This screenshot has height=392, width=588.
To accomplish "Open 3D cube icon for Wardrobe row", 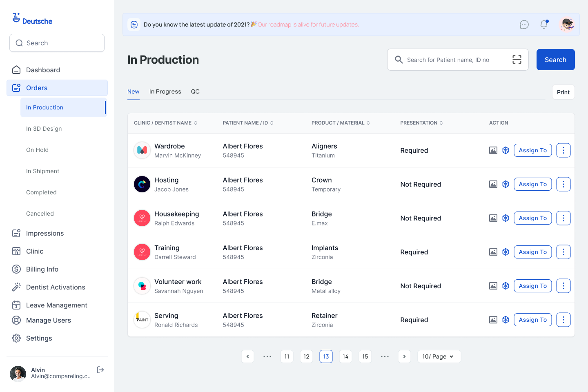I will click(506, 150).
